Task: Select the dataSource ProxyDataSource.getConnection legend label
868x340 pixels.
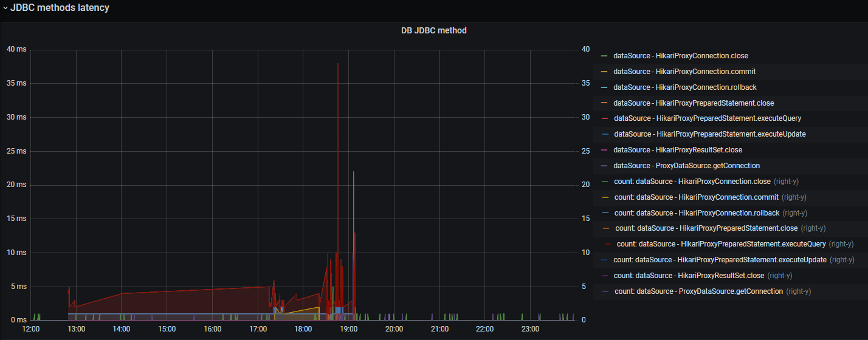Action: [686, 166]
